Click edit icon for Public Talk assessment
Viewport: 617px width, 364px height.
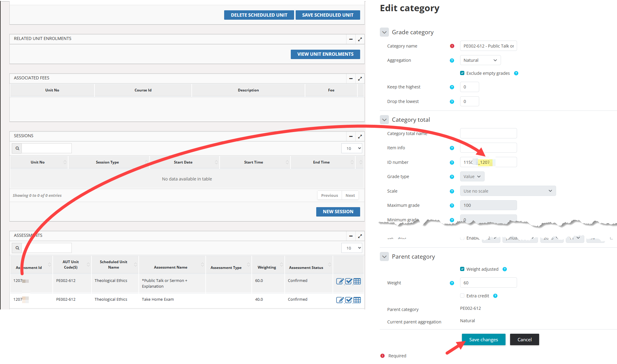340,281
